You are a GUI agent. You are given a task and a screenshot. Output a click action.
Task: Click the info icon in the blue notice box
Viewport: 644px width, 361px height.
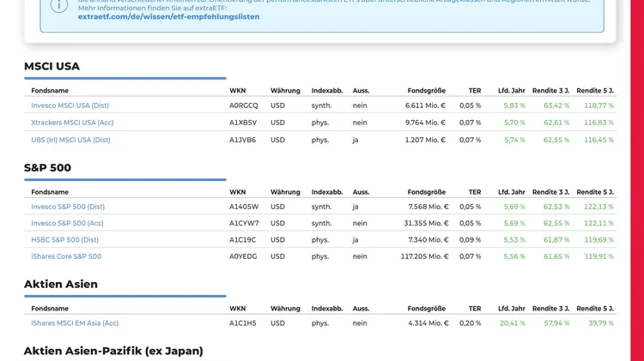(x=58, y=6)
